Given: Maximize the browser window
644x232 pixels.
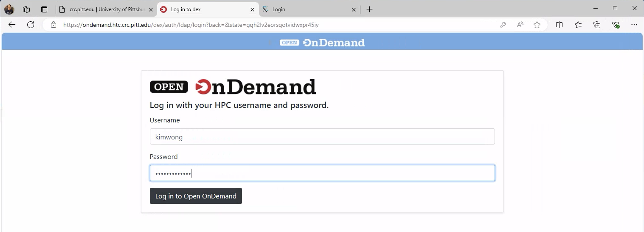Looking at the screenshot, I should pos(615,8).
